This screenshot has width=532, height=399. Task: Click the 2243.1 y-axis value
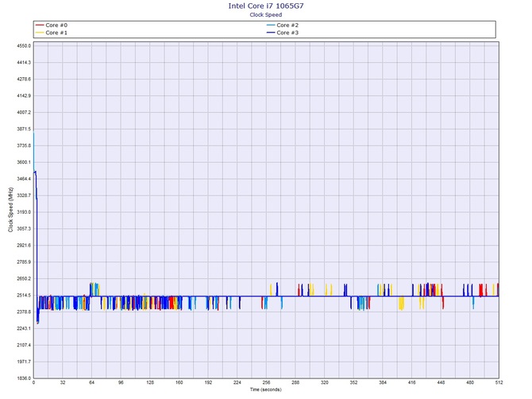24,329
